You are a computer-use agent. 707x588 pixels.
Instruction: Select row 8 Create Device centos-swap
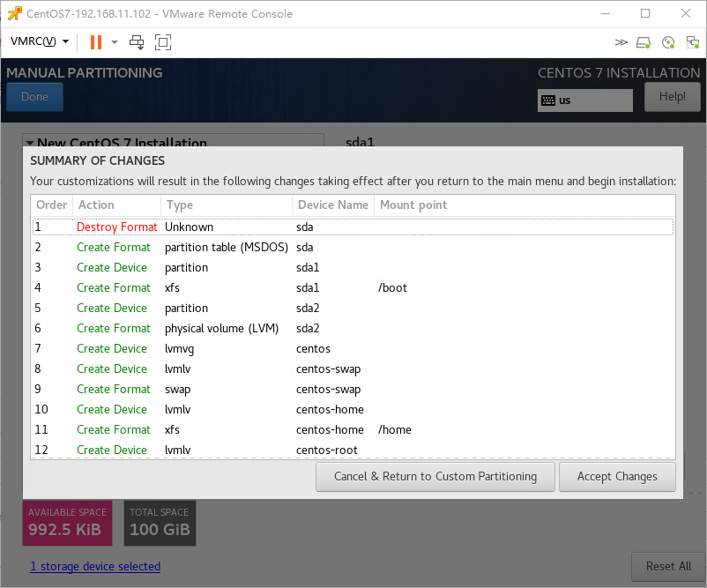353,368
